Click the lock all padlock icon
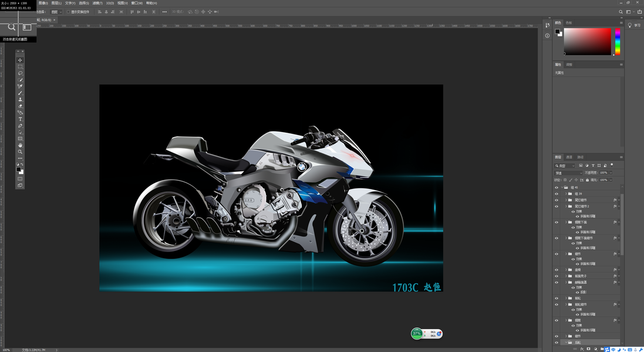 (587, 180)
